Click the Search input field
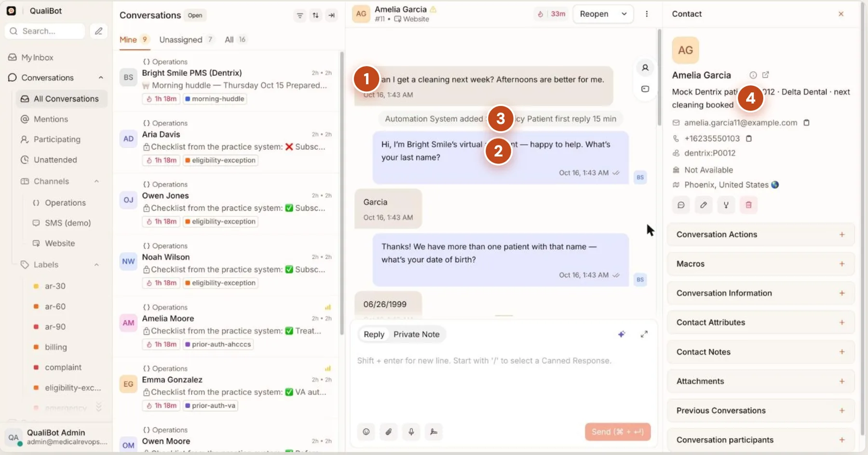Image resolution: width=868 pixels, height=455 pixels. tap(45, 31)
